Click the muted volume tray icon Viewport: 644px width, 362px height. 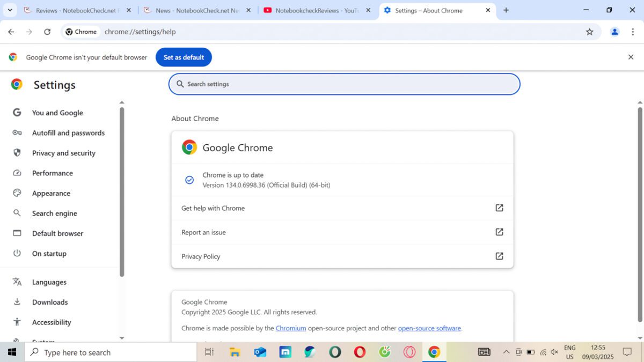554,352
